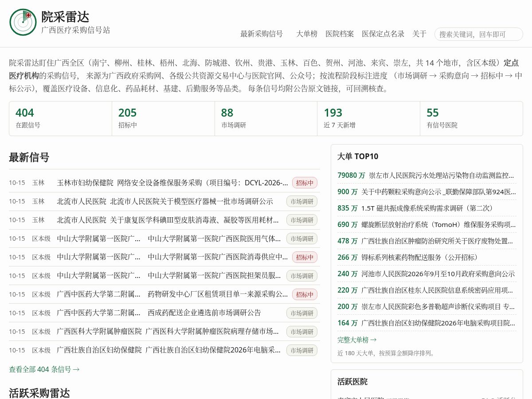Screen dimensions: 532x399
Task: Click the 10-15 date on 玉林市妇幼保健院 row
Action: [17, 183]
